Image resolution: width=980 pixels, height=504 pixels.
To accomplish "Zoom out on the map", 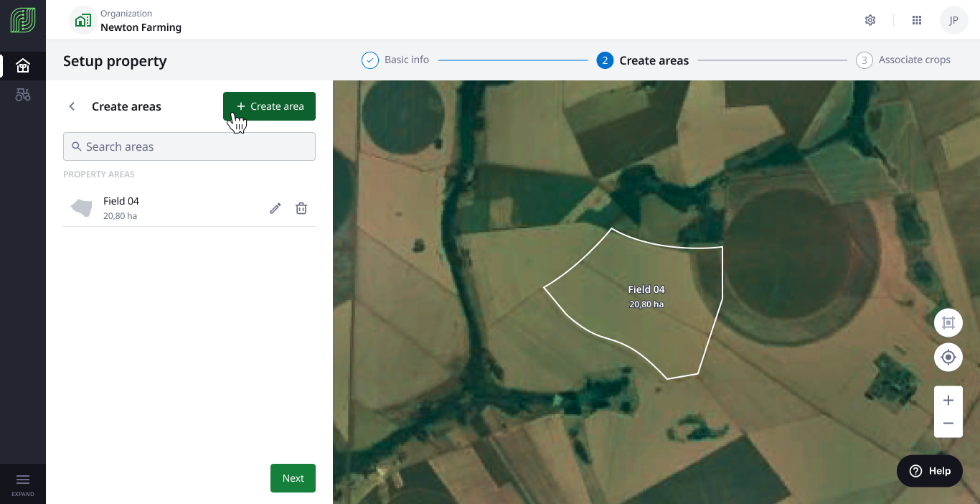I will coord(948,424).
